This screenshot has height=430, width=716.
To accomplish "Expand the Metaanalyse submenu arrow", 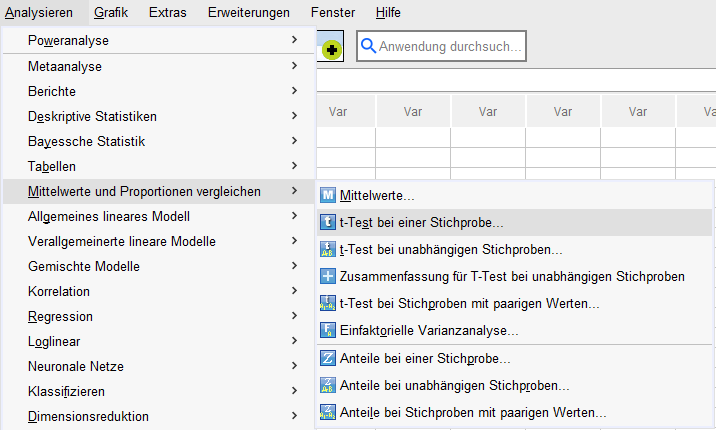I will (x=295, y=66).
